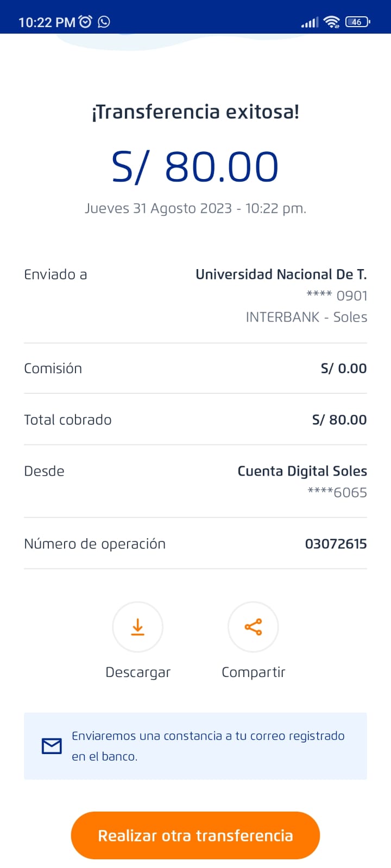Tap the Compartir label
The image size is (391, 868).
253,672
